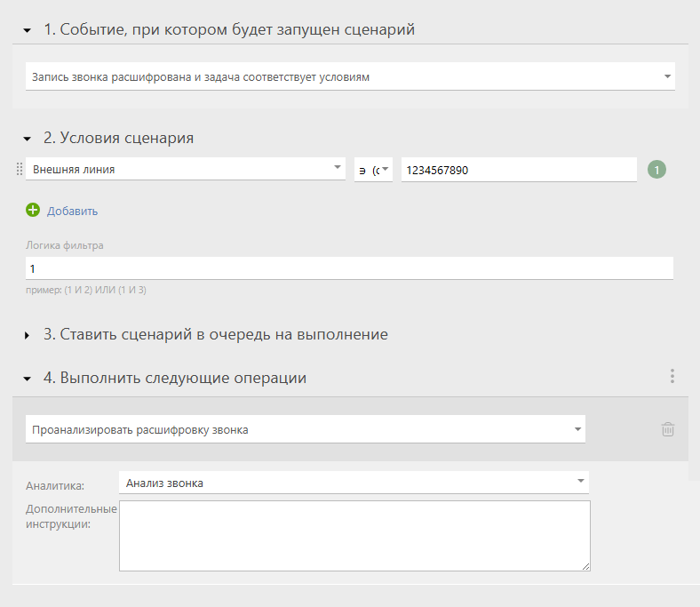This screenshot has width=700, height=607.
Task: Click the condition value field '1234567890'
Action: pos(519,170)
